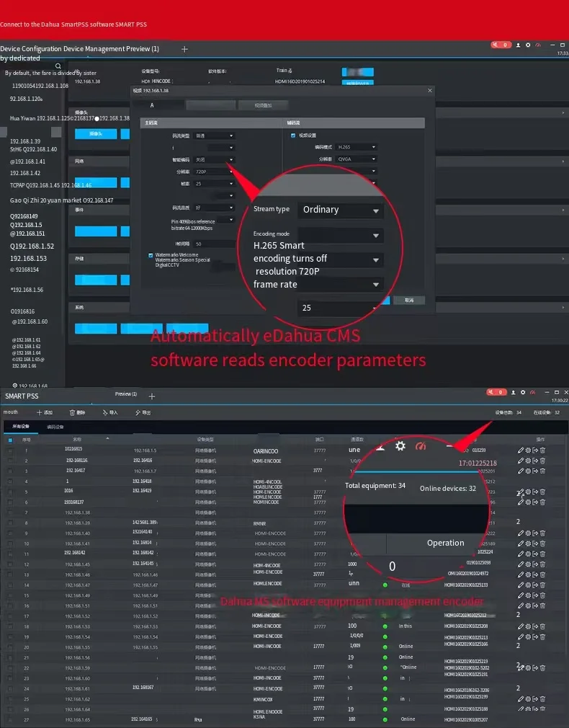Edit device 192.168.1.49 row with pencil
Viewport: 569px width, 728px height.
click(x=520, y=595)
